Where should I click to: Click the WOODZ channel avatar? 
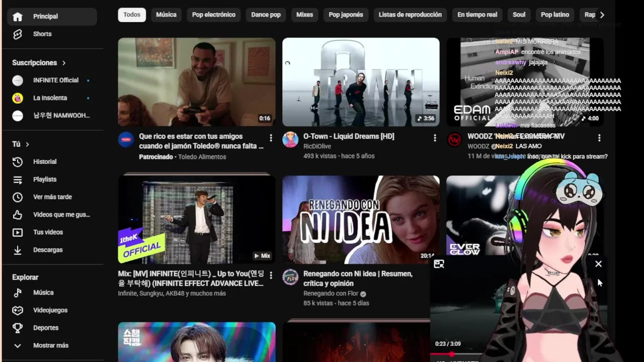pos(454,140)
